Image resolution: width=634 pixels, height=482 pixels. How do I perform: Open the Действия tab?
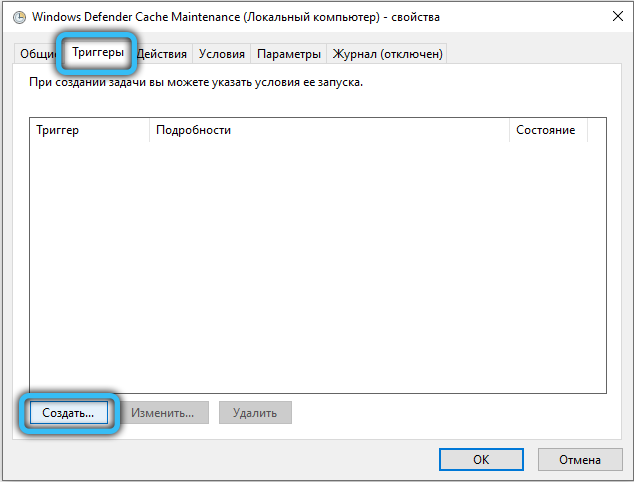pyautogui.click(x=162, y=54)
